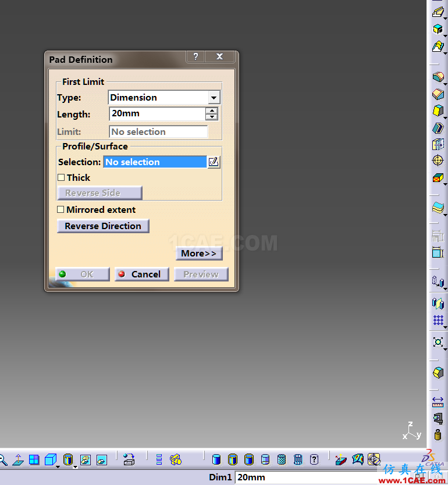The image size is (448, 485).
Task: Click the Hide/Show icon
Action: pos(86,460)
